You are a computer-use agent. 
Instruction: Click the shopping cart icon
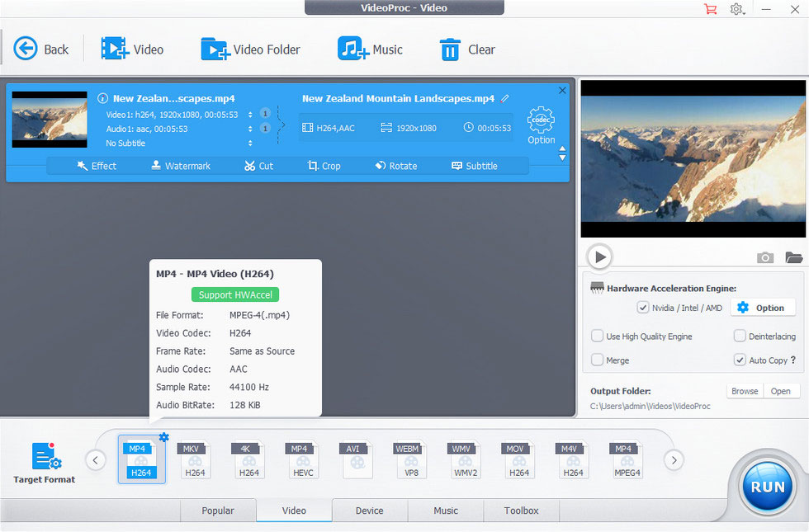pyautogui.click(x=711, y=9)
